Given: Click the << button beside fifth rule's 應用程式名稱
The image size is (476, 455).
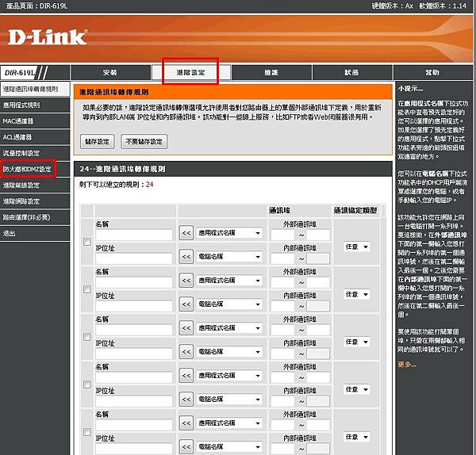Looking at the screenshot, I should [x=186, y=423].
